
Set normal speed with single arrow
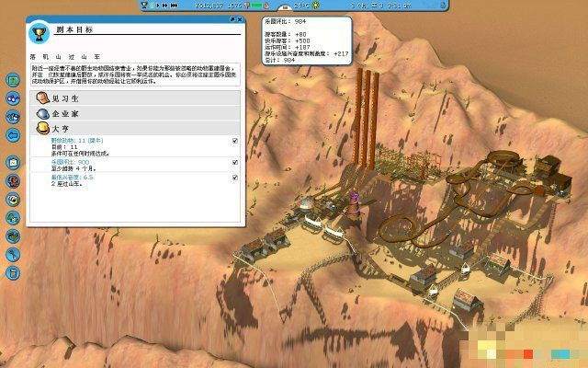pyautogui.click(x=158, y=6)
